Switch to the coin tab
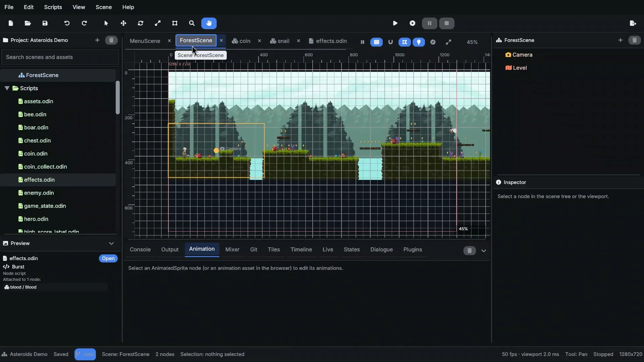Screen dimensions: 644x362 pyautogui.click(x=241, y=41)
